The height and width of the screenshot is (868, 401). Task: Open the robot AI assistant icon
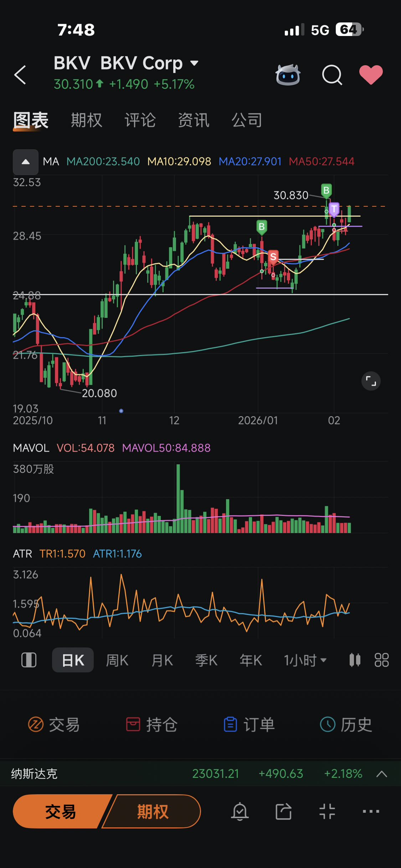pyautogui.click(x=288, y=74)
